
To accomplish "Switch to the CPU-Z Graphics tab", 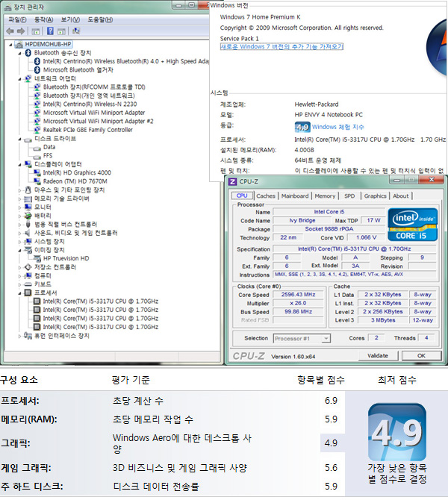I will (x=376, y=196).
